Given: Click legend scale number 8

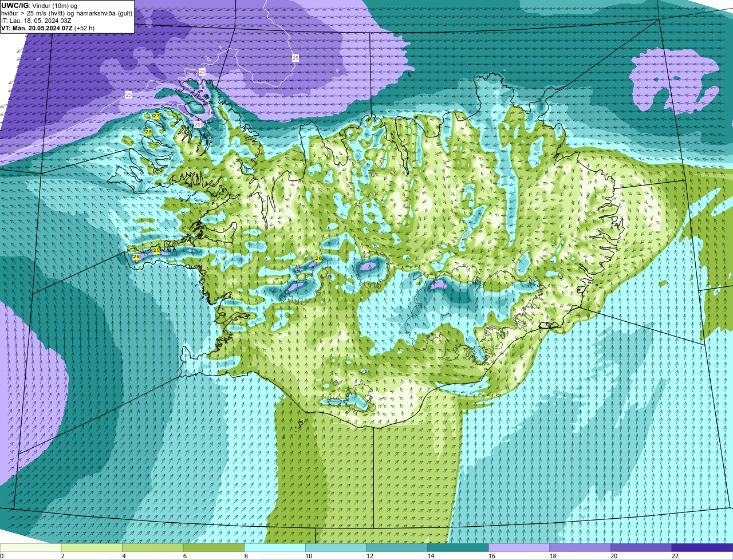Looking at the screenshot, I should [246, 556].
